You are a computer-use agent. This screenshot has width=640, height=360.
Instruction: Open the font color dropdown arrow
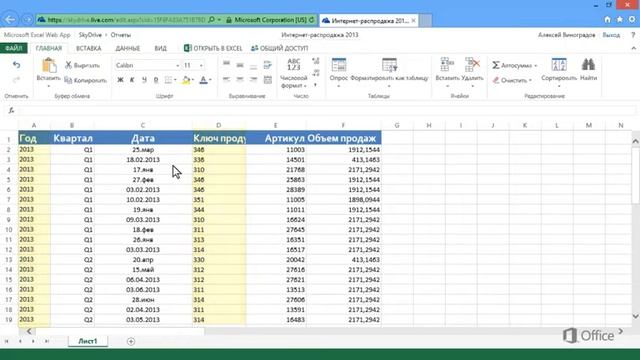pyautogui.click(x=210, y=80)
